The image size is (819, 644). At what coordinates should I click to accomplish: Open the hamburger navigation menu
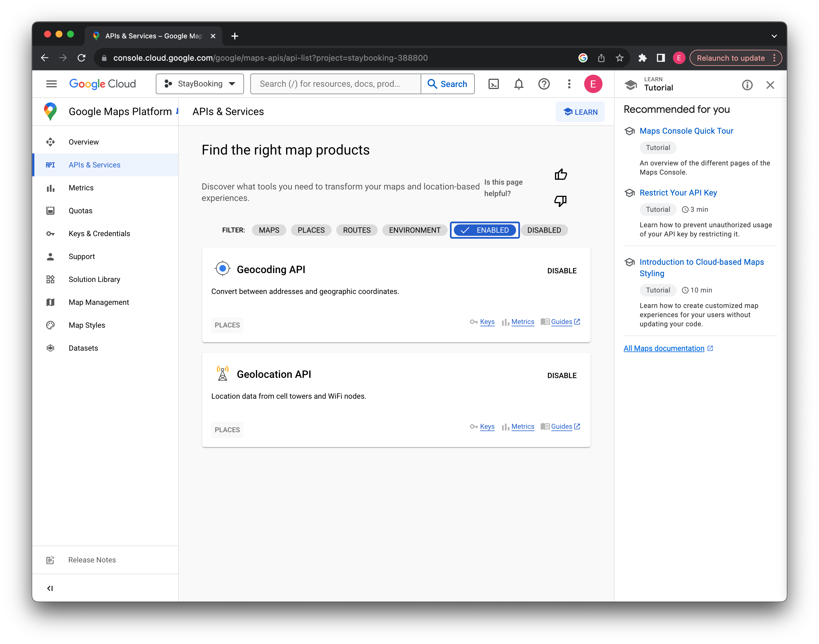point(51,84)
